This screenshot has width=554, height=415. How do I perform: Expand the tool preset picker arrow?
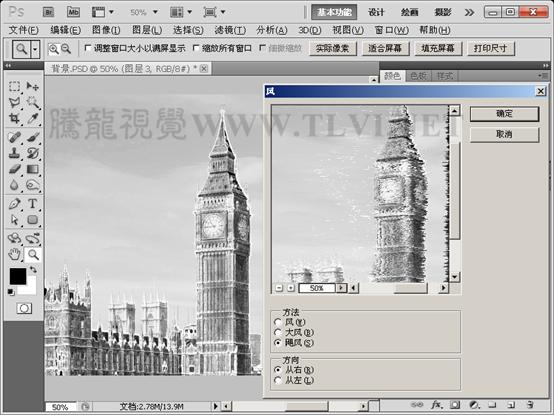click(x=35, y=49)
